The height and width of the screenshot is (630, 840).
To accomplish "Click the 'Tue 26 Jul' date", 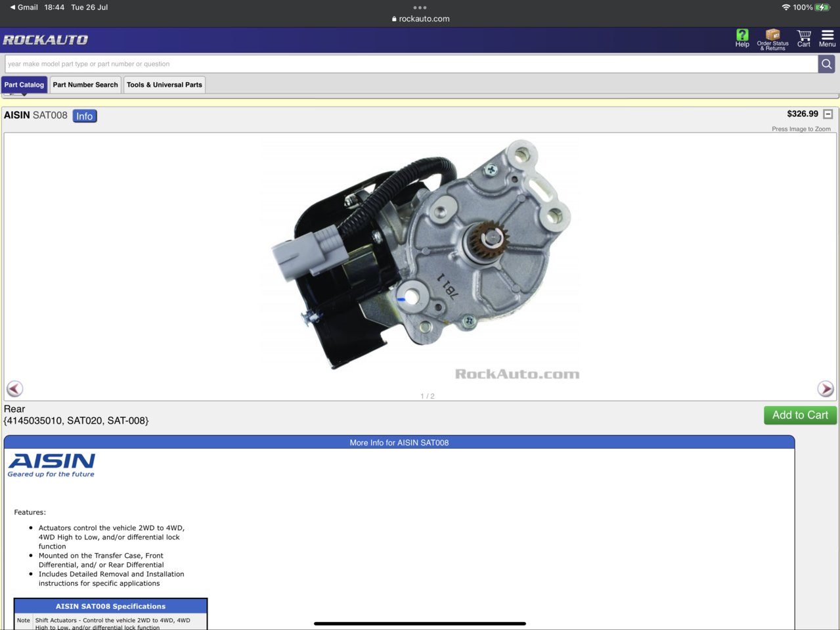I will (x=89, y=7).
